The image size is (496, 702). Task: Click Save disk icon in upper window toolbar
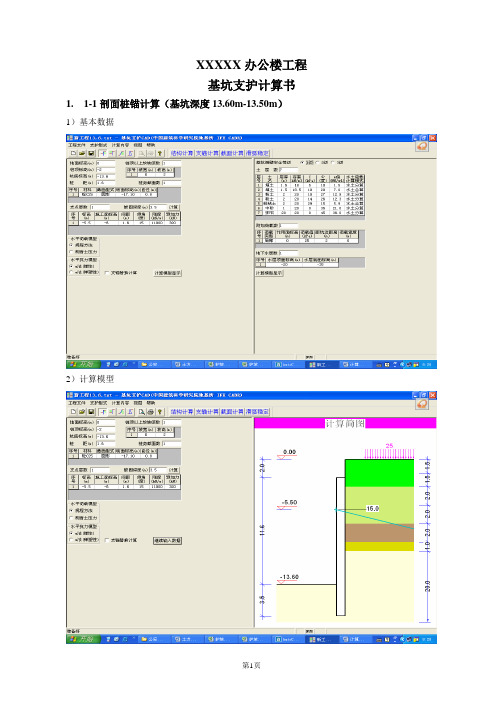click(91, 153)
